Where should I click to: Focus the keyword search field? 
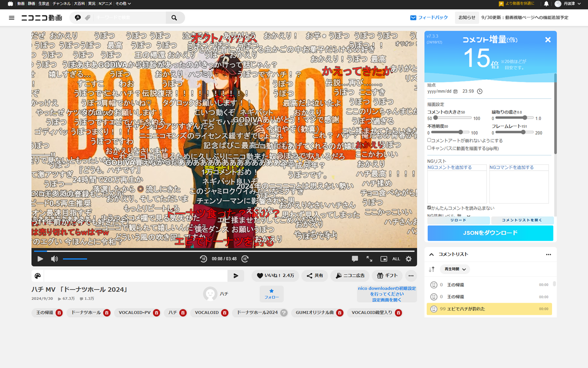click(x=130, y=18)
